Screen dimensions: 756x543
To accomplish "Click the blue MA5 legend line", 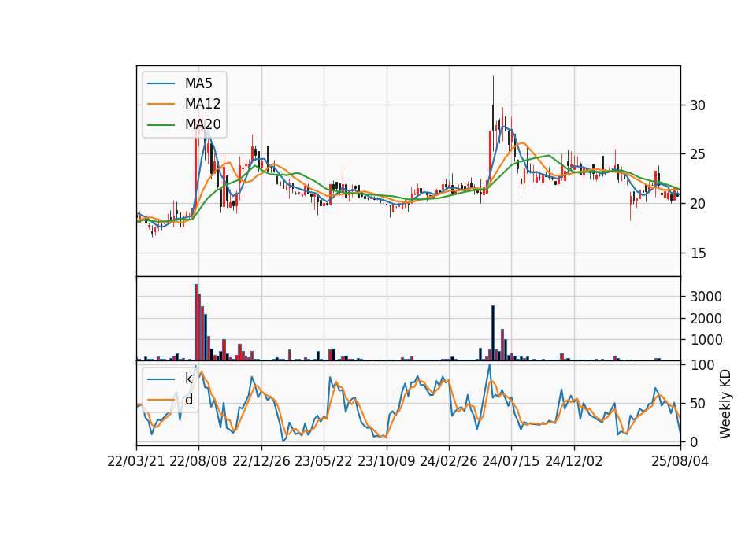I will tap(161, 83).
